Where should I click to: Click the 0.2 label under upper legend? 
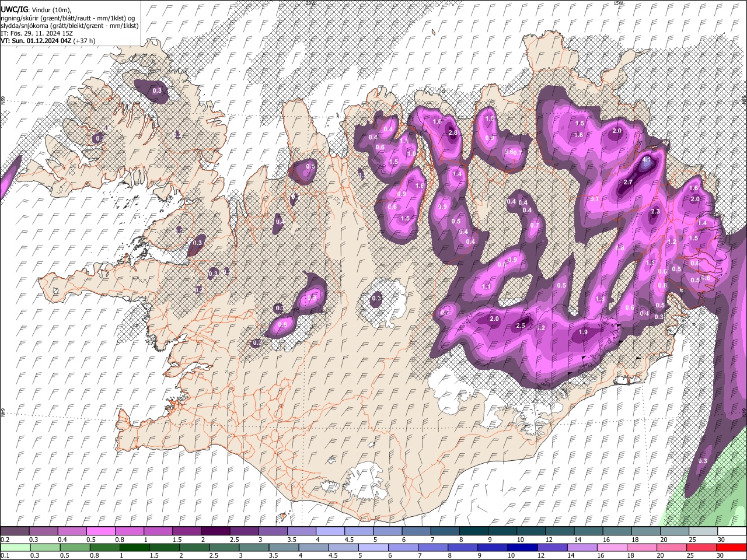click(x=5, y=540)
